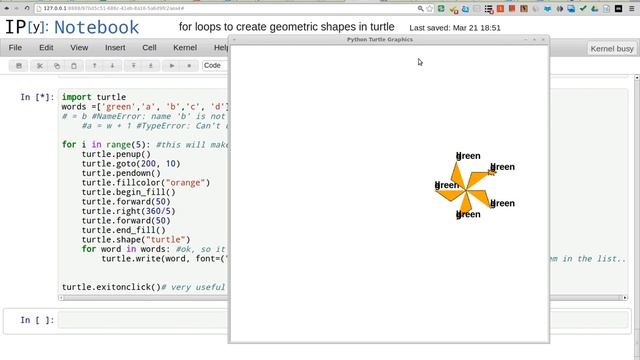Click the Kernel busy status indicator

tap(612, 49)
